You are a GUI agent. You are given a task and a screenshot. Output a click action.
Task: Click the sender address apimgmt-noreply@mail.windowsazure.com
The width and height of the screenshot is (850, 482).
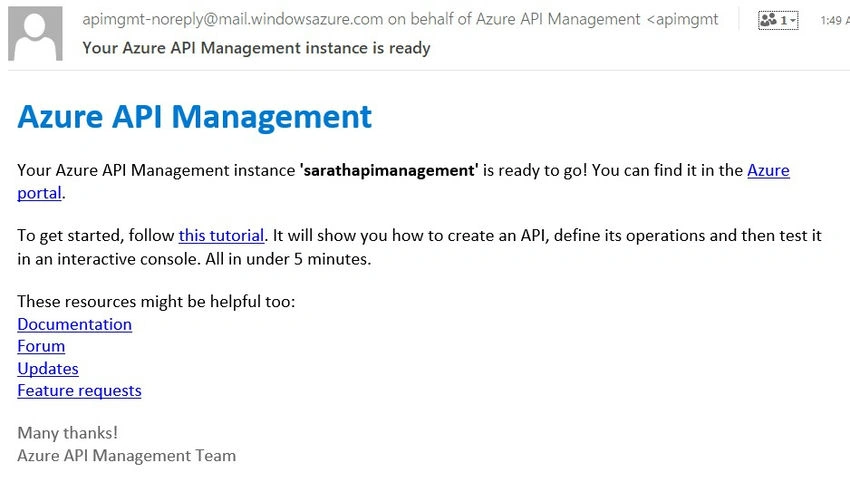click(233, 20)
